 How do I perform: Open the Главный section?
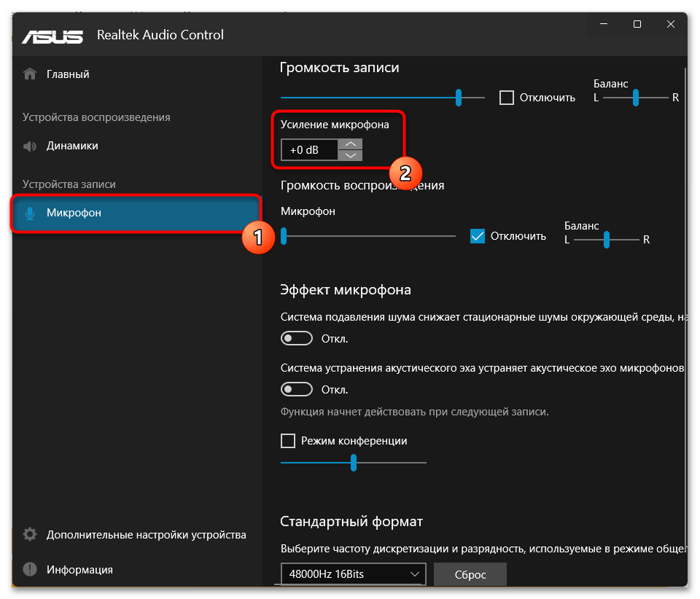[x=68, y=74]
